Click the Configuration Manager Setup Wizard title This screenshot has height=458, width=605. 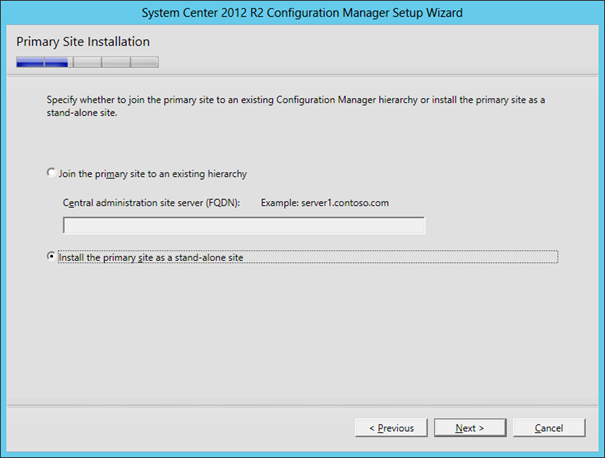[x=302, y=13]
